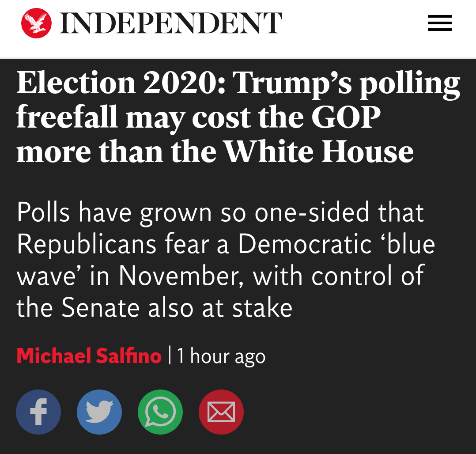Share the article on Facebook
Viewport: 476px width, 454px height.
coord(38,412)
